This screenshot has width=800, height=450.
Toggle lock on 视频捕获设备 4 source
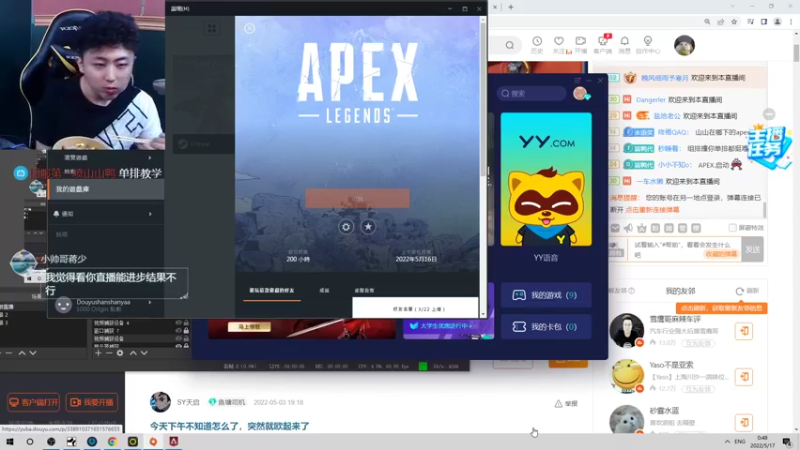tap(186, 323)
